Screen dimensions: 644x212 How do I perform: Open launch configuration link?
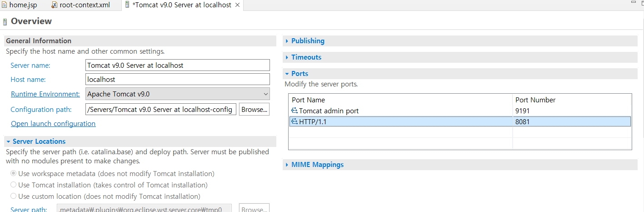point(53,124)
